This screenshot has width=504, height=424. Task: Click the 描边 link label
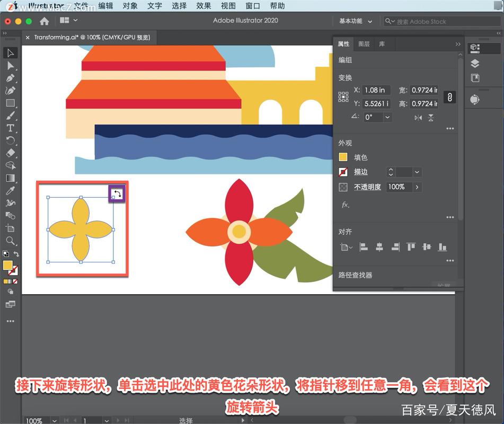361,172
